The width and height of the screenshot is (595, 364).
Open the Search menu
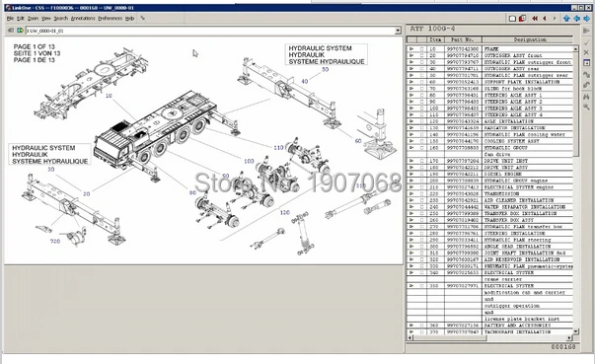click(x=61, y=18)
